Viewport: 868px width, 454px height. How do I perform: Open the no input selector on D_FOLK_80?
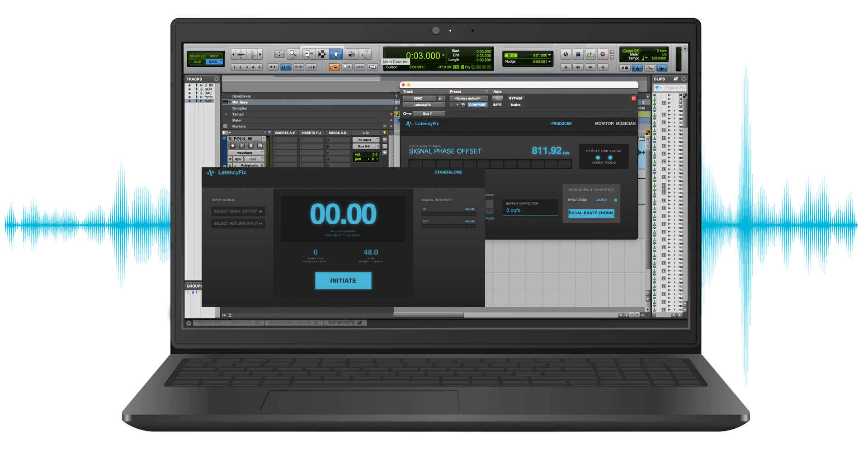pyautogui.click(x=366, y=140)
